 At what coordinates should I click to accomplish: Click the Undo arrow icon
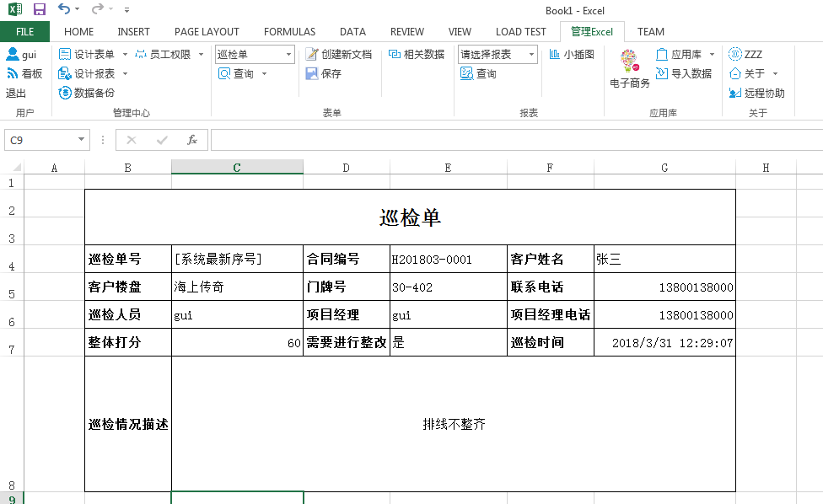[63, 9]
